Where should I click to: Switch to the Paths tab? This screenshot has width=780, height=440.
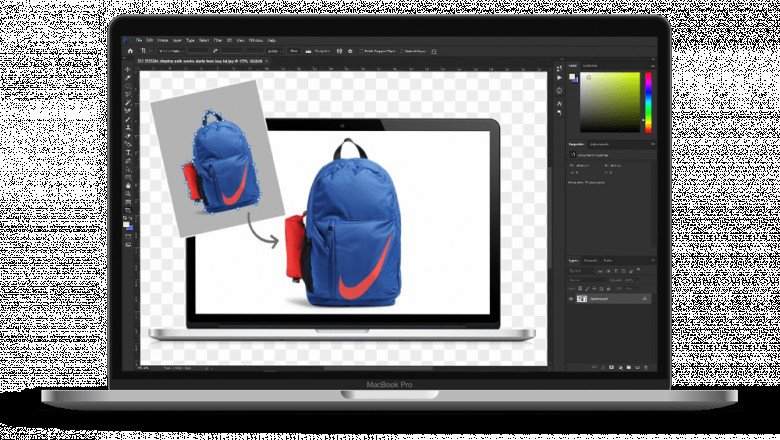coord(608,260)
